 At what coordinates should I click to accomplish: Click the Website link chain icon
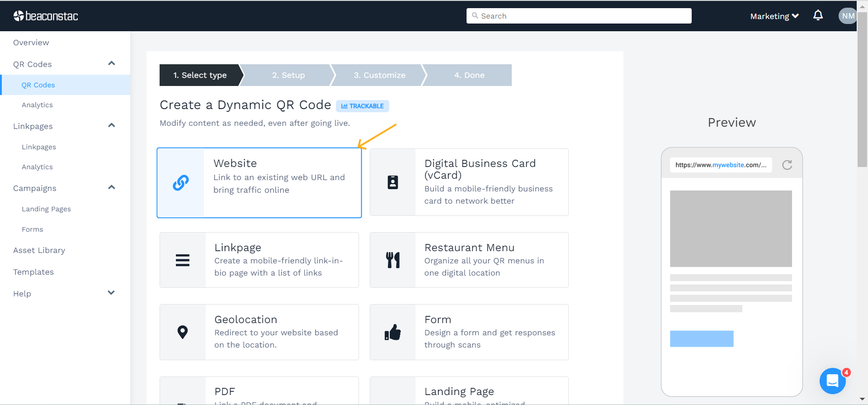[x=181, y=183]
